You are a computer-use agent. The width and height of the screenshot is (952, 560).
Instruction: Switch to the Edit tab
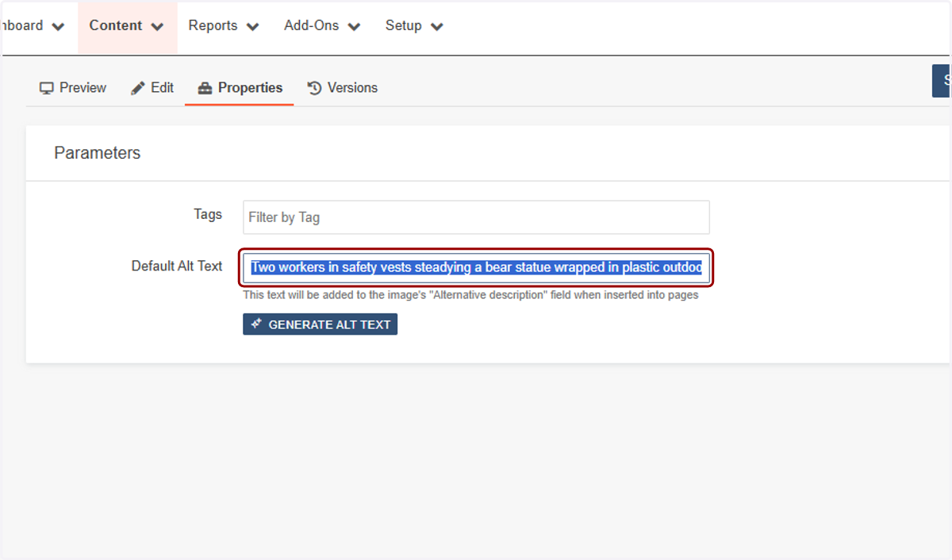coord(152,88)
